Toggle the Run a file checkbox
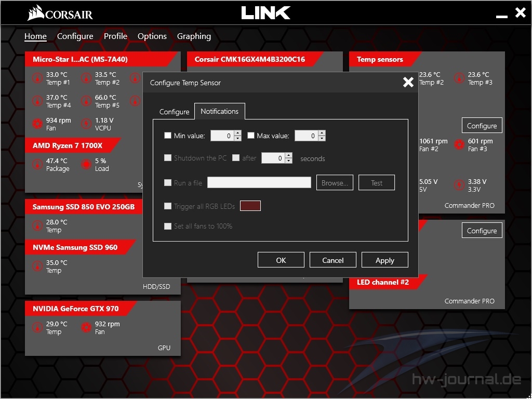 point(168,182)
